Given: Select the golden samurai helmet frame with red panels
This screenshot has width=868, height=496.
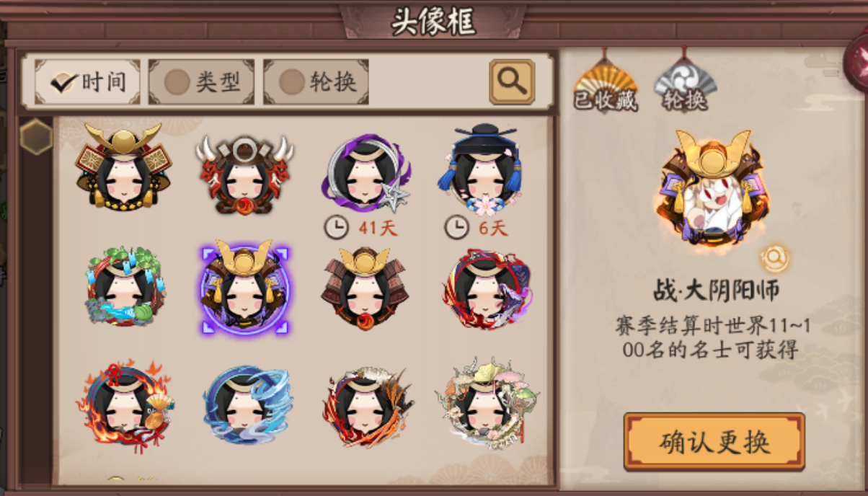Looking at the screenshot, I should click(x=124, y=167).
